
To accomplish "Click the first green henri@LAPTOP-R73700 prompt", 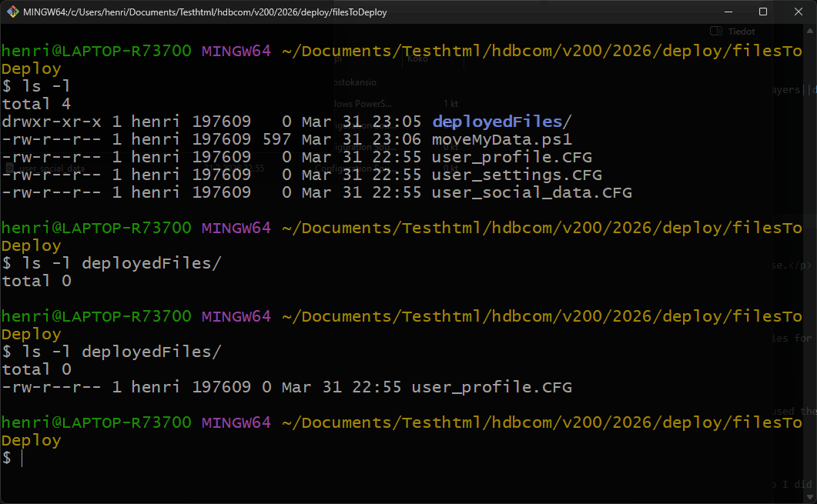I will pyautogui.click(x=96, y=52).
